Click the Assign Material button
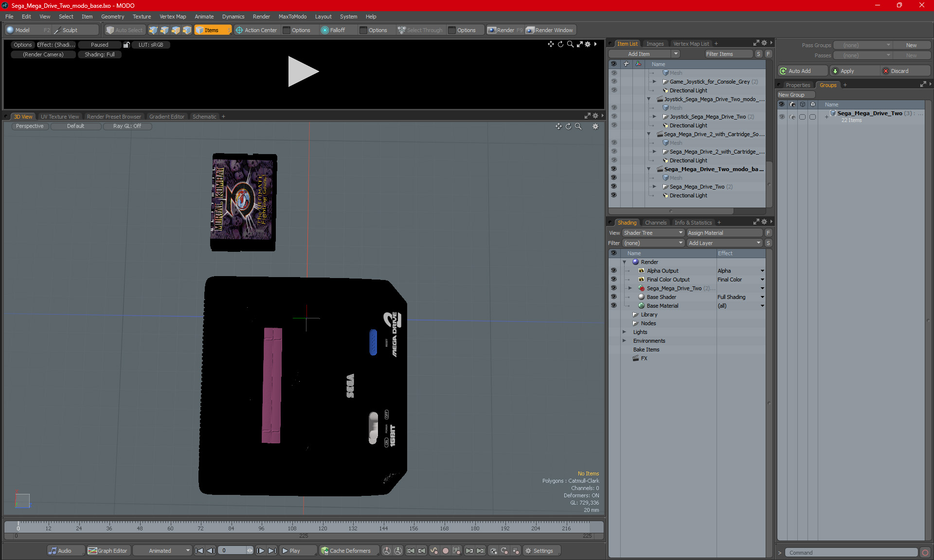Screen dimensions: 934x560 724,233
